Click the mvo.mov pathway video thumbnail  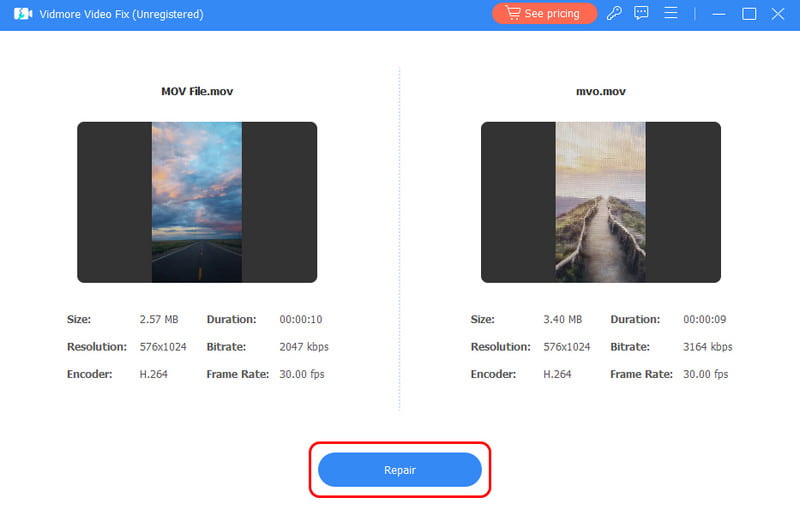click(x=600, y=202)
